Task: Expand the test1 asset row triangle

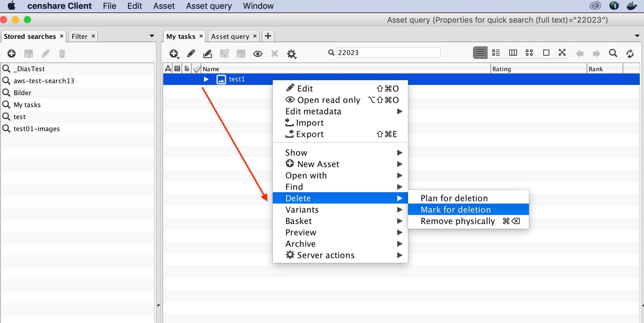Action: pyautogui.click(x=206, y=79)
